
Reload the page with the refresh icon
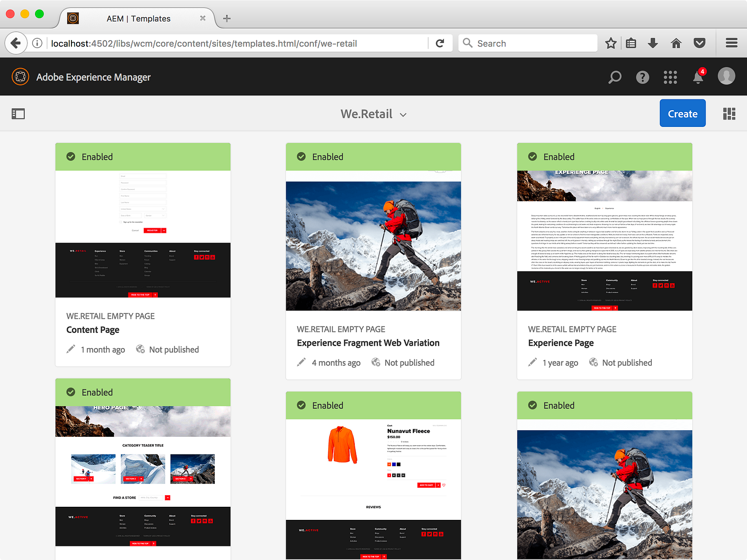[440, 43]
